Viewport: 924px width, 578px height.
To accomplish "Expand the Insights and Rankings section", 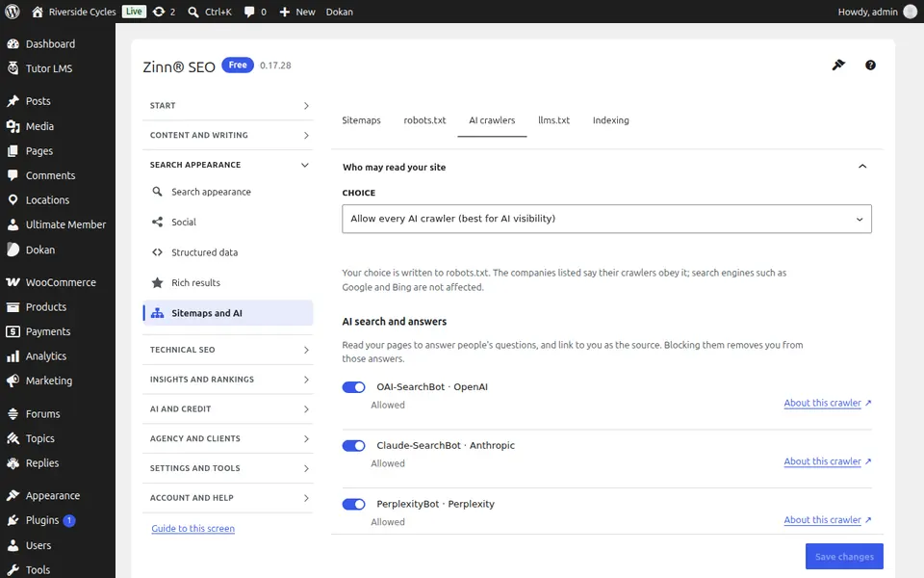I will coord(228,380).
